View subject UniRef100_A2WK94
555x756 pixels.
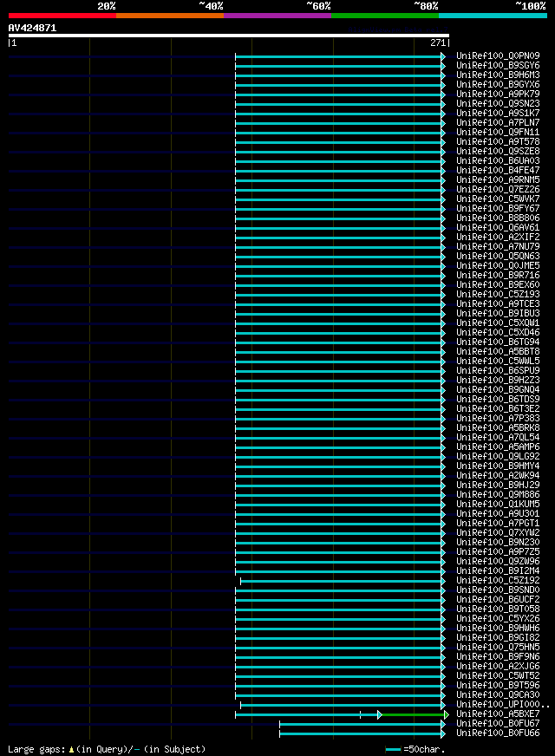498,475
